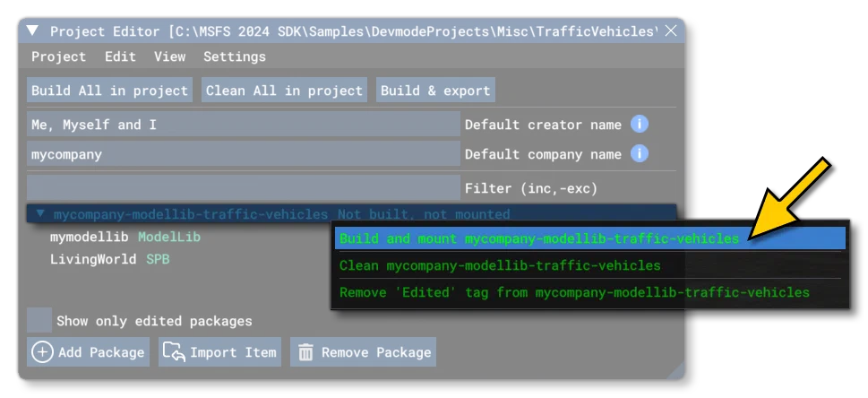Click the plus icon on Add Package
868x398 pixels.
[43, 352]
